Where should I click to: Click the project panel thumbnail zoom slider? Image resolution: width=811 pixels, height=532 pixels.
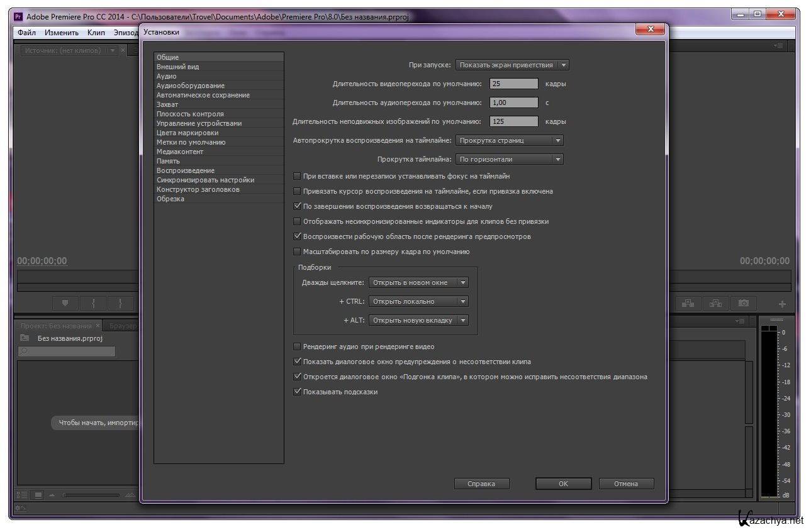click(x=91, y=496)
